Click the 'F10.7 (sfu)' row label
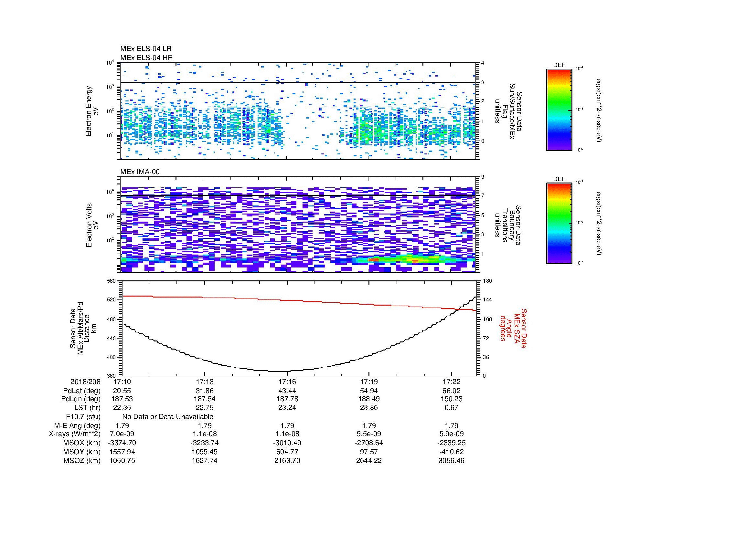 [83, 417]
